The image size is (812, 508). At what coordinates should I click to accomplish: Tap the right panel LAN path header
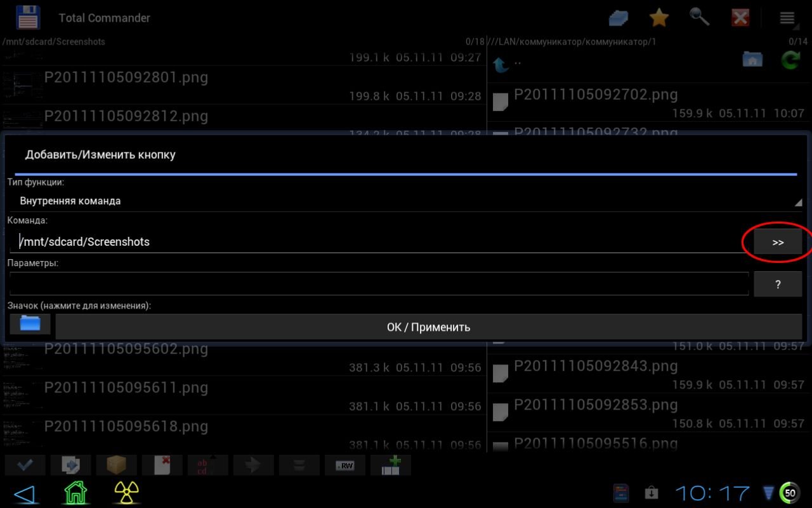pyautogui.click(x=572, y=41)
